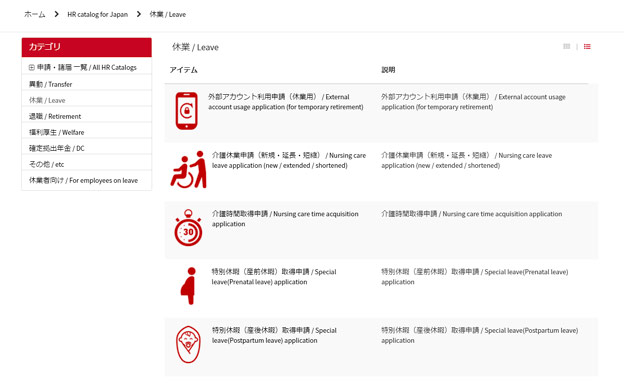Open the pregnant woman icon for Prenatal leave
624x383 pixels.
pos(189,286)
